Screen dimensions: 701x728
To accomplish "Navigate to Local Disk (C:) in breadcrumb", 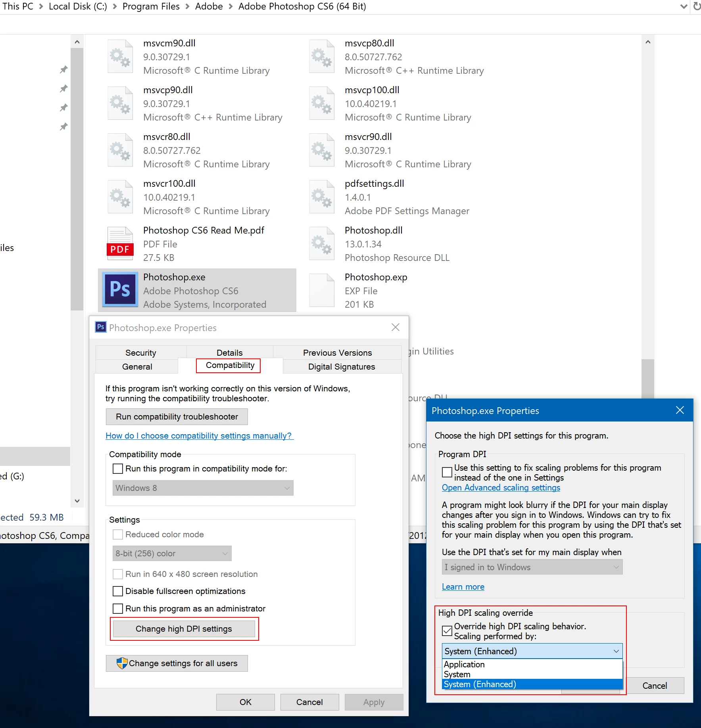I will (78, 6).
